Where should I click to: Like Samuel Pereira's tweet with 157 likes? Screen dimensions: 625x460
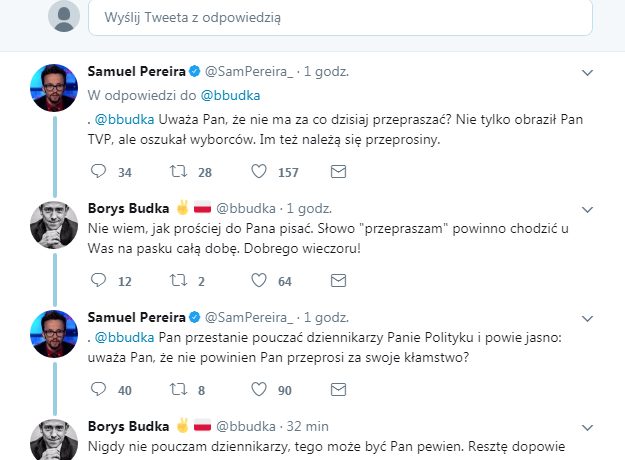[259, 172]
